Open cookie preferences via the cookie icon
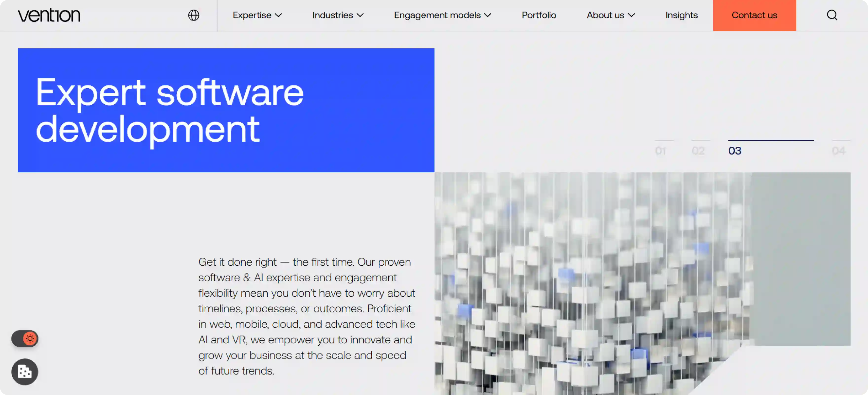This screenshot has width=868, height=395. tap(25, 372)
